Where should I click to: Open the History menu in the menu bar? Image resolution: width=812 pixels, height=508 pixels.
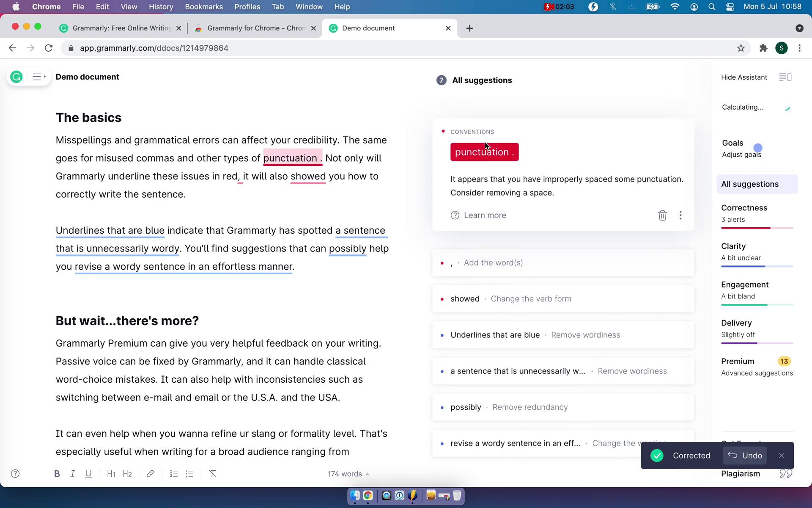click(x=161, y=7)
